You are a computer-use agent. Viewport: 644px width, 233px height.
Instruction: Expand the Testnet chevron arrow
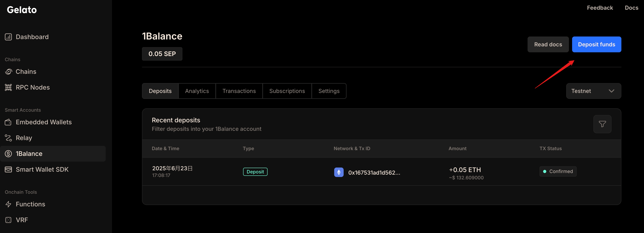tap(612, 91)
